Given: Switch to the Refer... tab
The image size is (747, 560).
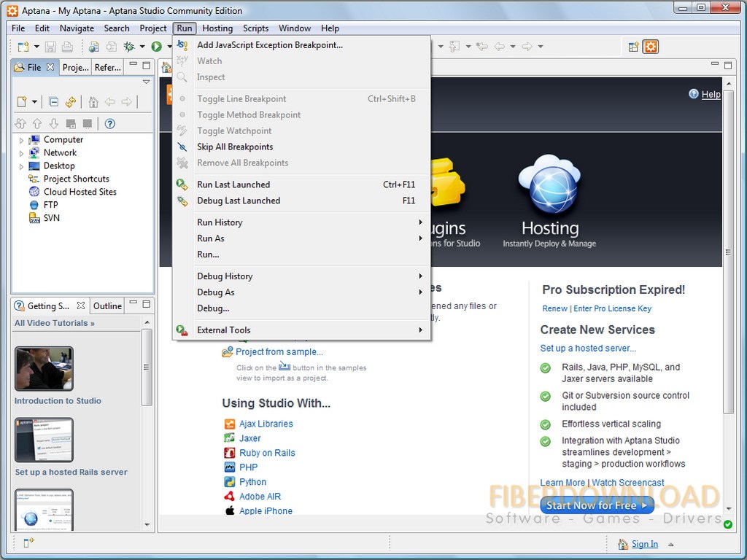Looking at the screenshot, I should tap(108, 67).
